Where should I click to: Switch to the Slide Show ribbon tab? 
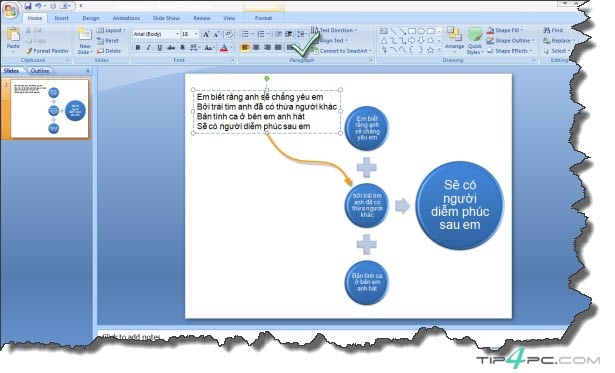[166, 18]
